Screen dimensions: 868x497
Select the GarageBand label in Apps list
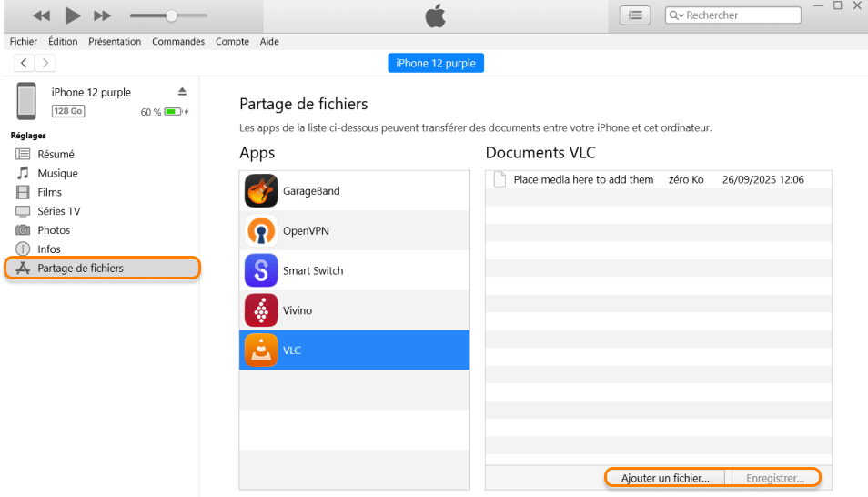pos(311,191)
